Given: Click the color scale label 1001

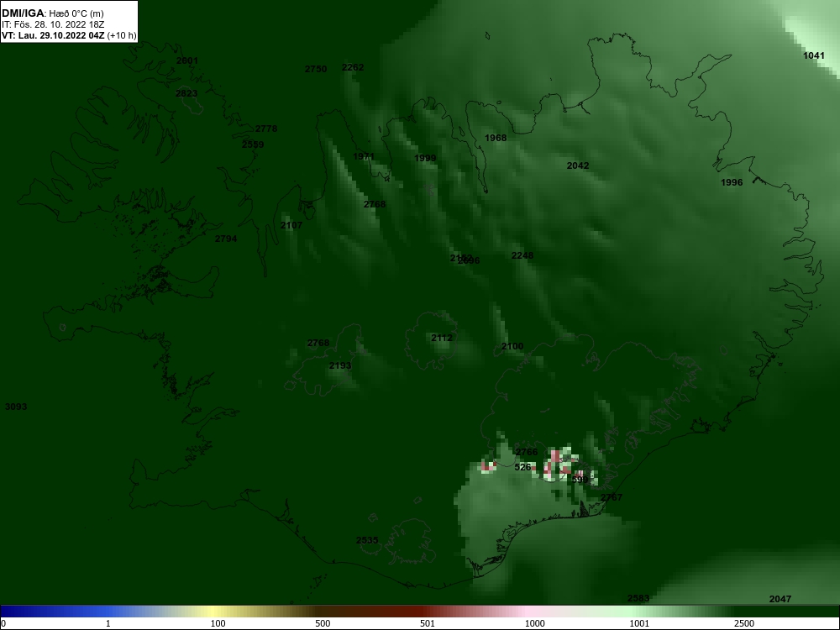Looking at the screenshot, I should (x=639, y=623).
